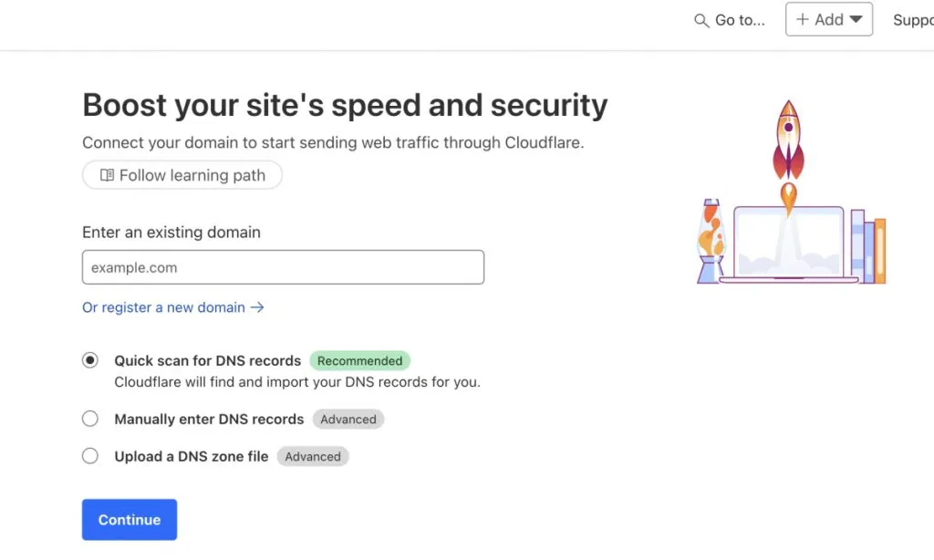Expand the Add dropdown arrow
Viewport: 934px width, 560px height.
pos(856,19)
